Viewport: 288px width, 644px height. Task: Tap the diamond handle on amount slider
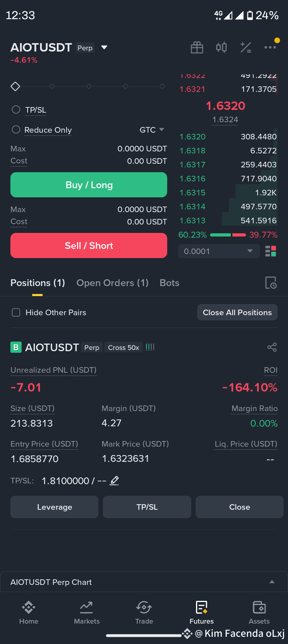click(15, 86)
